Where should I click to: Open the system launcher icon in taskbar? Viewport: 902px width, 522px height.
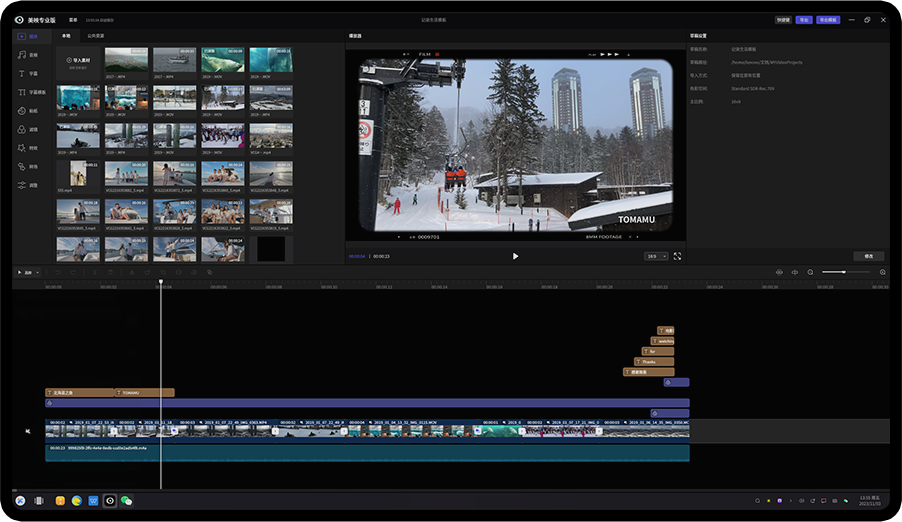coord(20,501)
